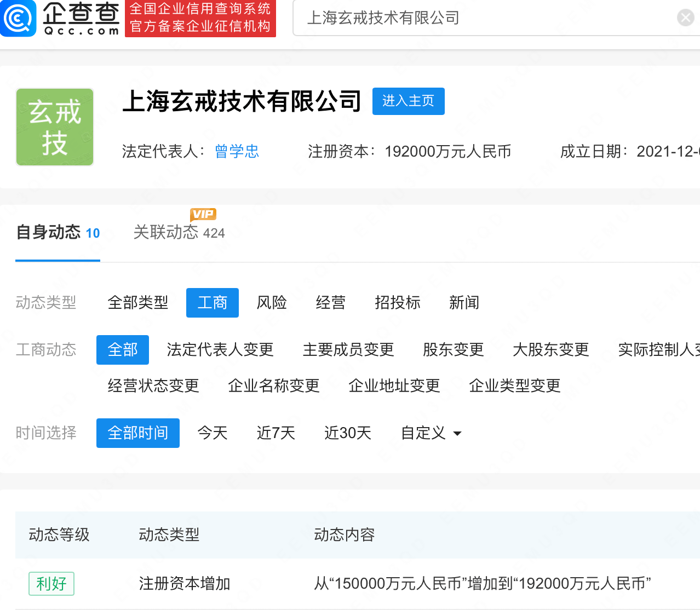Select 全部时间 time filter
700x610 pixels.
click(x=138, y=433)
